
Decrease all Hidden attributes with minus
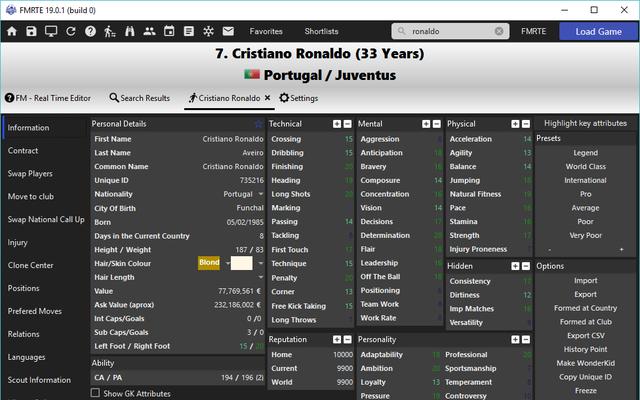click(526, 266)
